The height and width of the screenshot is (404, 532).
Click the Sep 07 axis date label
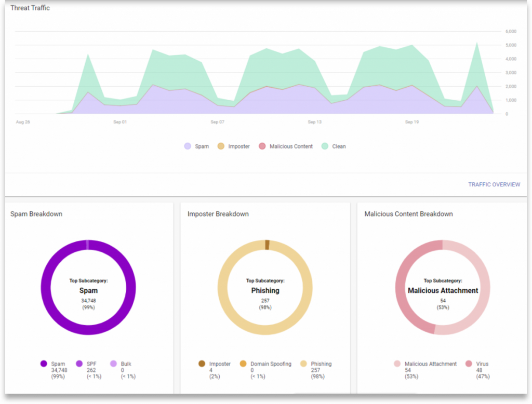click(217, 122)
